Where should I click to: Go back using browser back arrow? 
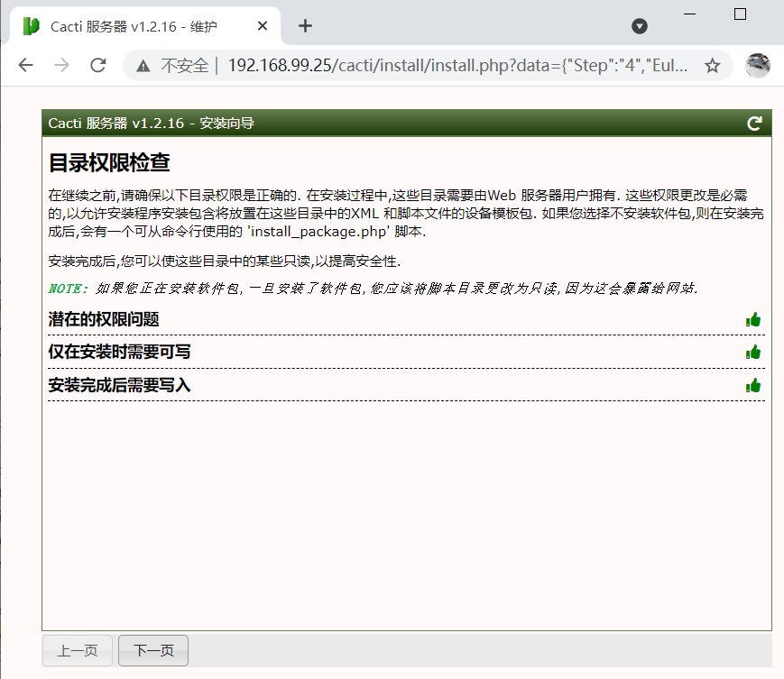[25, 65]
